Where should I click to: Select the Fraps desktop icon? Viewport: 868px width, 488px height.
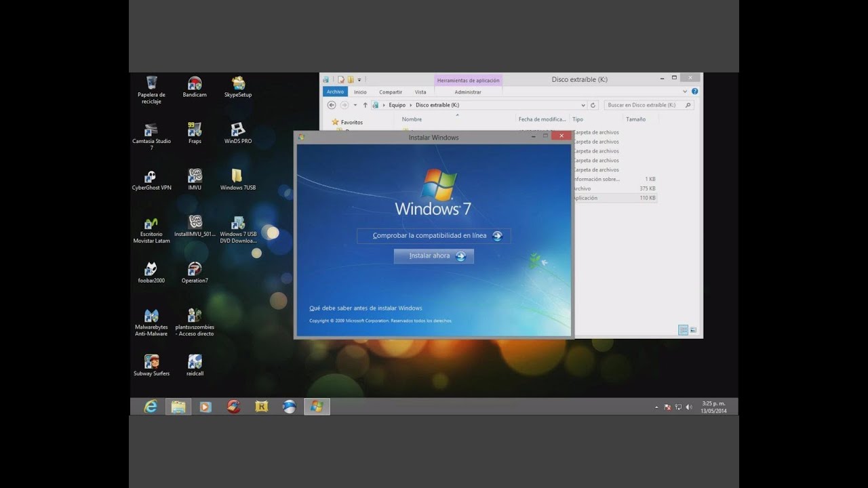[x=195, y=134]
